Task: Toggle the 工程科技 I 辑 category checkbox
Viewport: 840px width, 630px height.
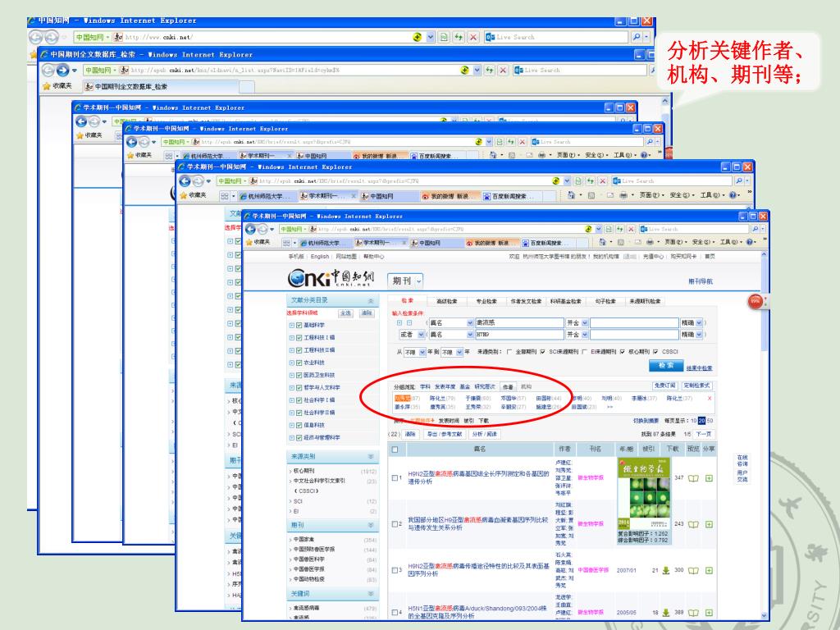Action: [x=299, y=338]
